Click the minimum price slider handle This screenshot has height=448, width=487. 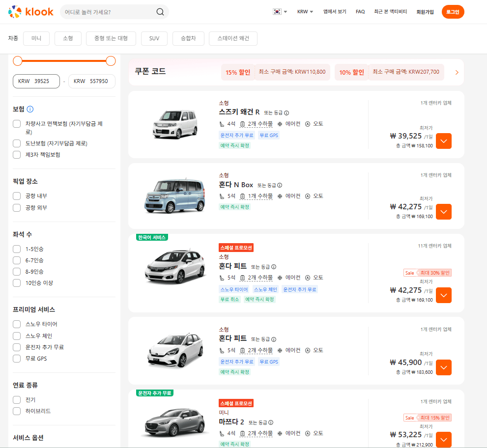tap(18, 61)
